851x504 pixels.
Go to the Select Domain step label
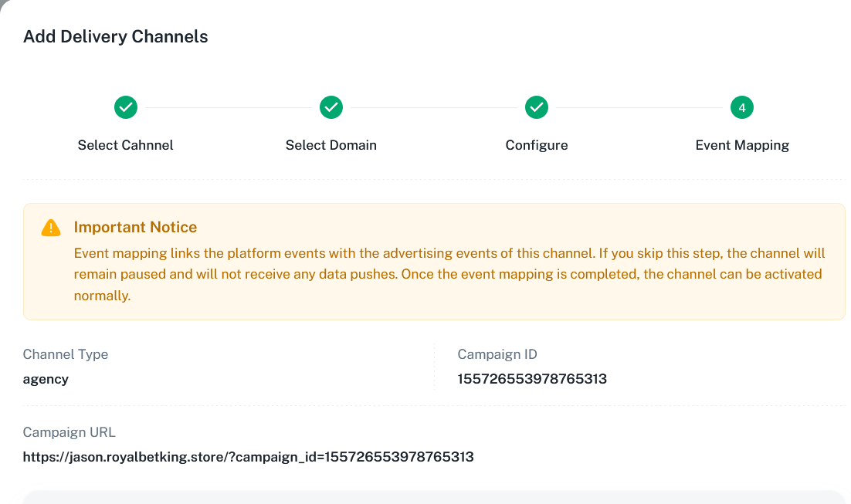tap(331, 145)
